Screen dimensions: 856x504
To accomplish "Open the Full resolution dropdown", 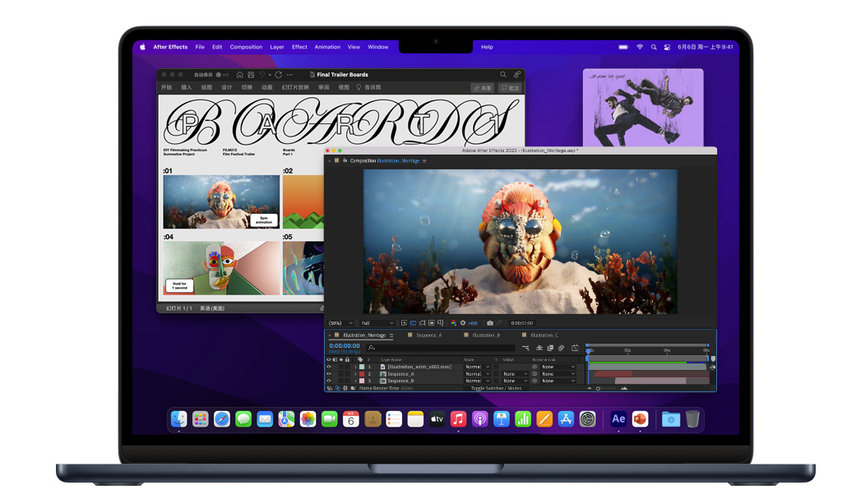I will pyautogui.click(x=378, y=322).
